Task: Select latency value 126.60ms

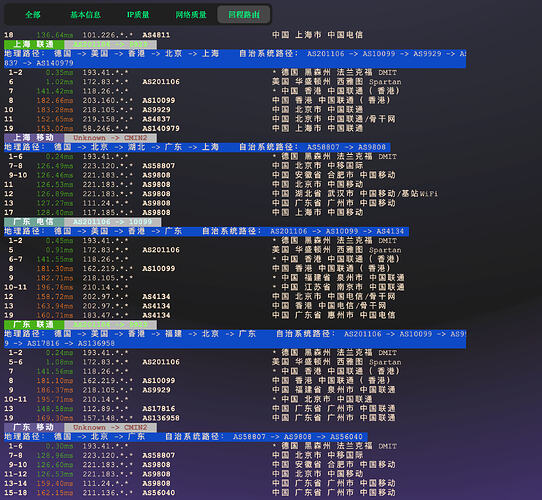Action: tap(55, 464)
